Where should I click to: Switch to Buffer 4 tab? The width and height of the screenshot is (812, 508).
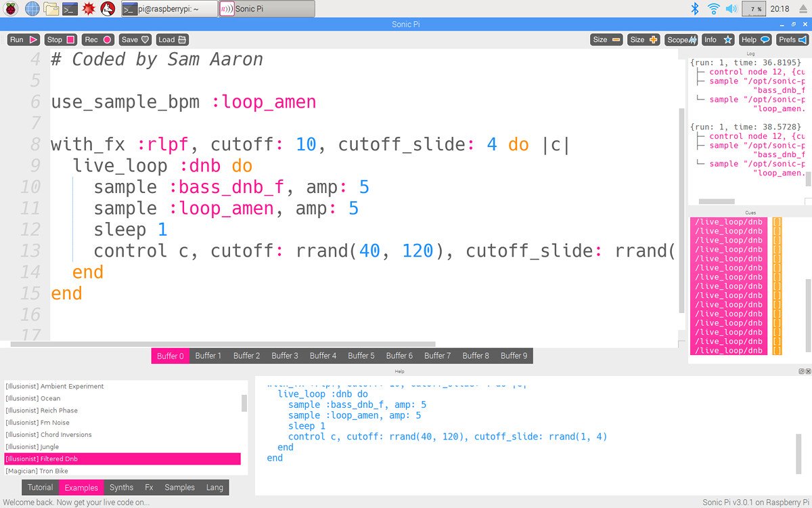323,356
